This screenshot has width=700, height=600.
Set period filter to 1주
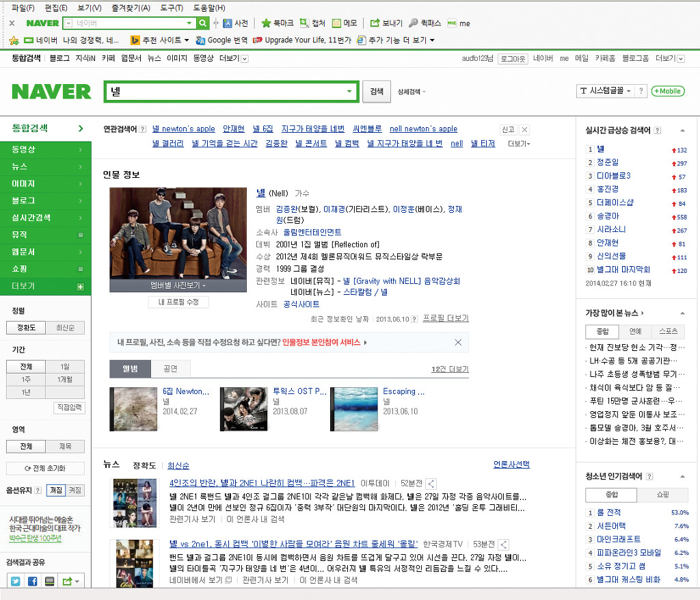26,379
